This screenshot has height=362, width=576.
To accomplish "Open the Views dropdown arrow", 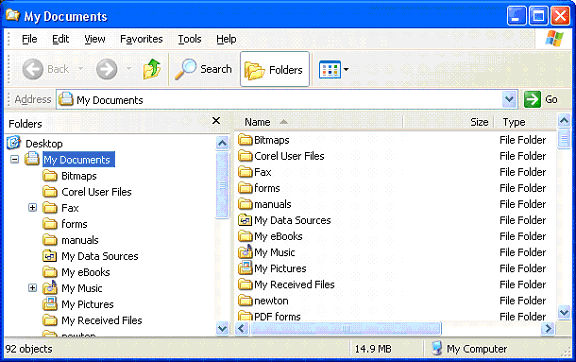I will [346, 69].
